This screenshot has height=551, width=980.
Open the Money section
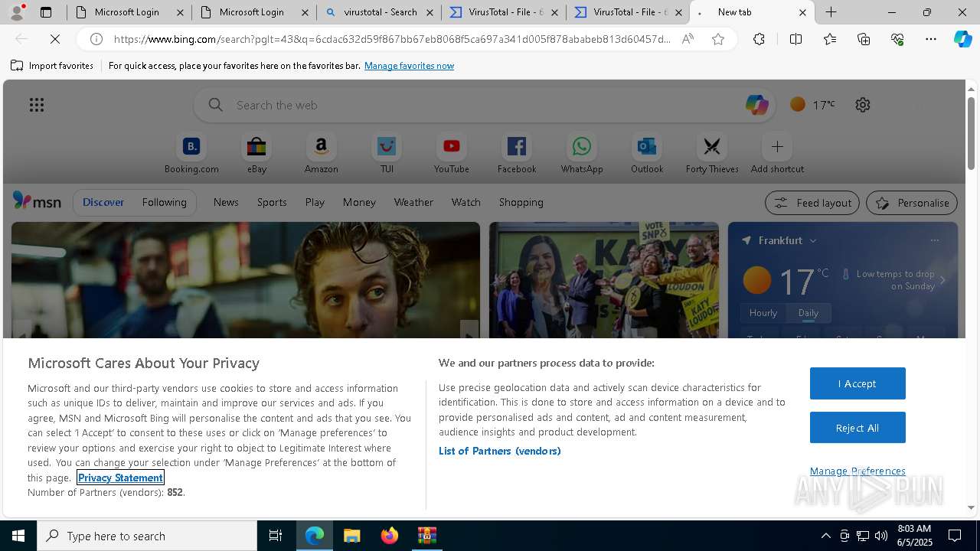(359, 202)
